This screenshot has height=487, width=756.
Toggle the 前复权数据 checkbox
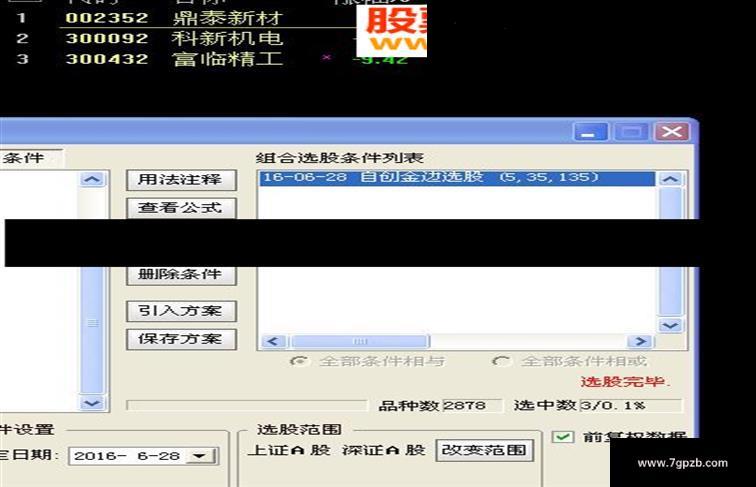[x=563, y=437]
